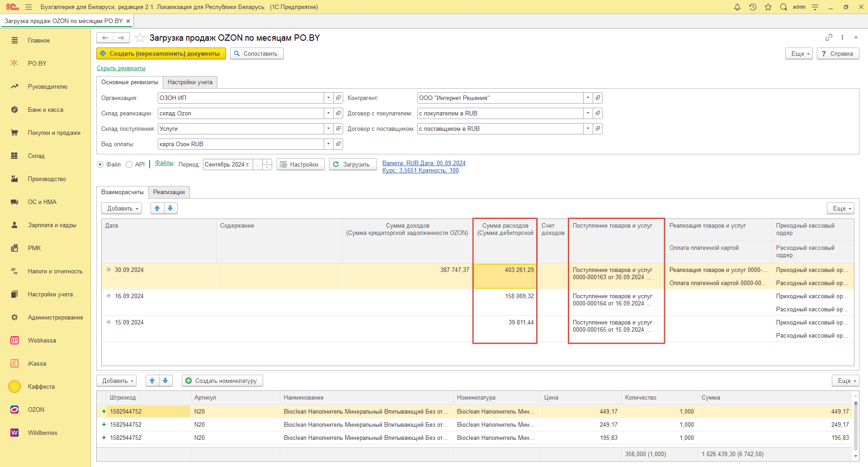Expand Договор с покупателем dropdown
This screenshot has width=868, height=467.
[588, 113]
